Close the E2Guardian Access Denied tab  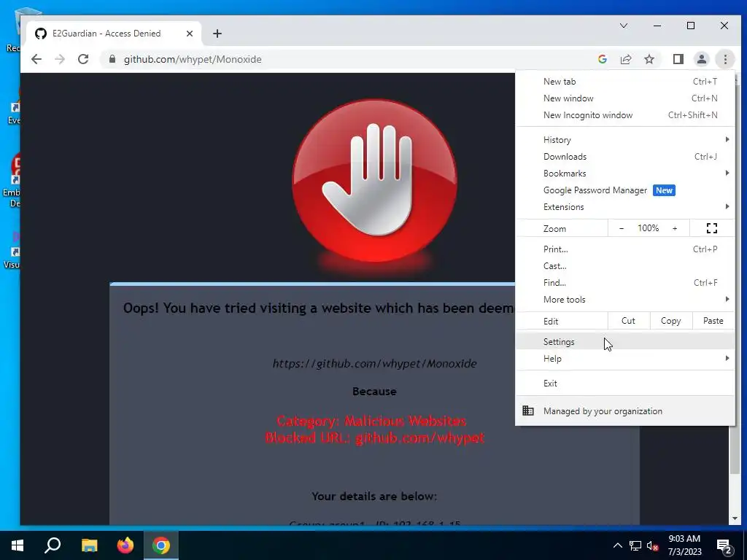click(190, 34)
